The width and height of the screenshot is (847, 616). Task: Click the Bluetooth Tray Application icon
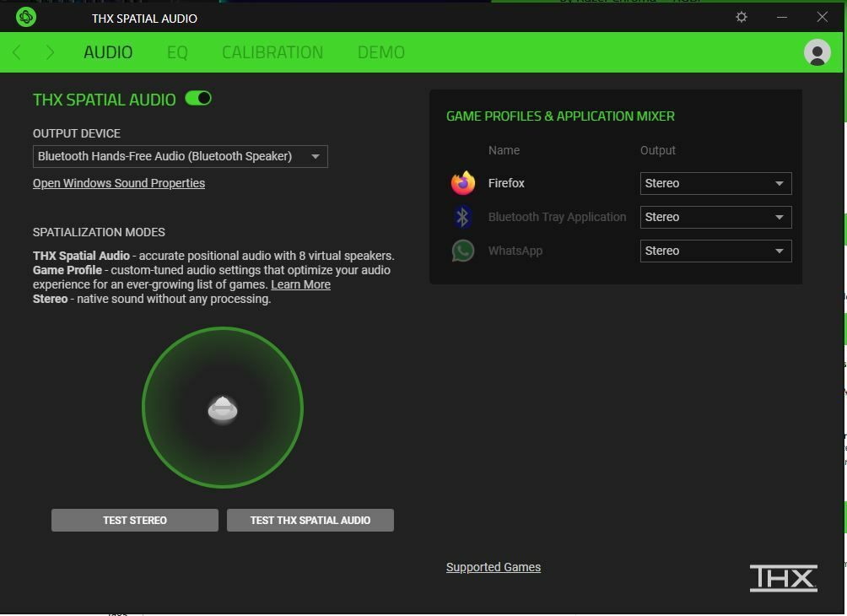[x=462, y=217]
